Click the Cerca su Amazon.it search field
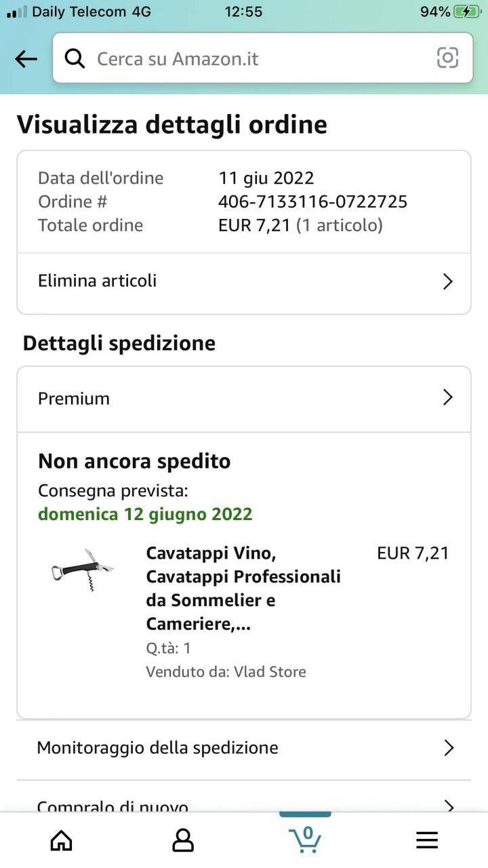This screenshot has width=488, height=868. click(x=263, y=58)
